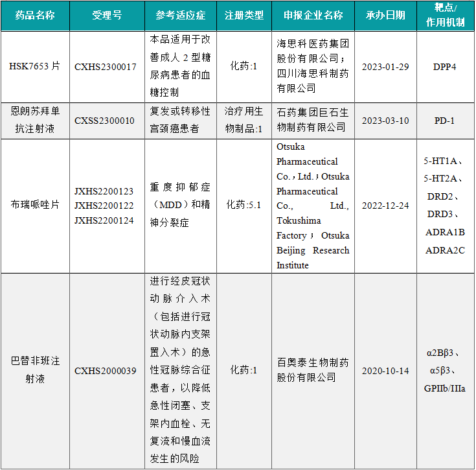Select the DPP4 target cell
The image size is (476, 470).
(446, 67)
